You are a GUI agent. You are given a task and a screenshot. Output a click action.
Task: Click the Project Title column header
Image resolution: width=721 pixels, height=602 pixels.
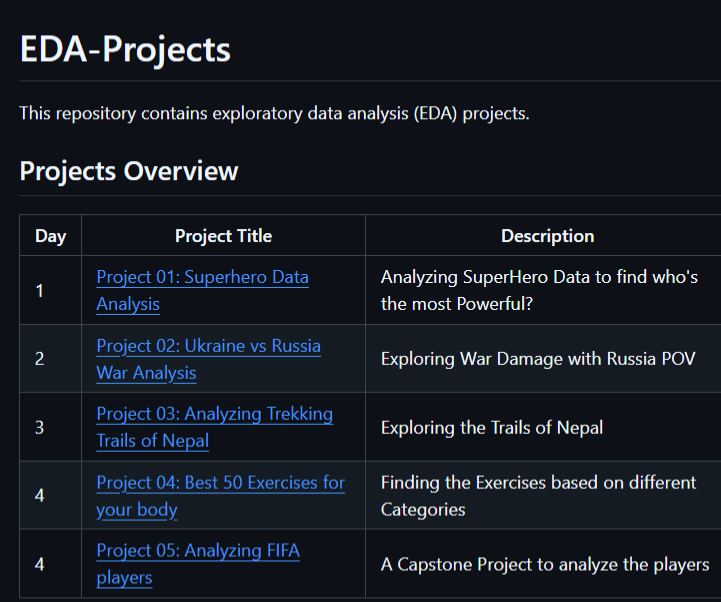[x=223, y=236]
